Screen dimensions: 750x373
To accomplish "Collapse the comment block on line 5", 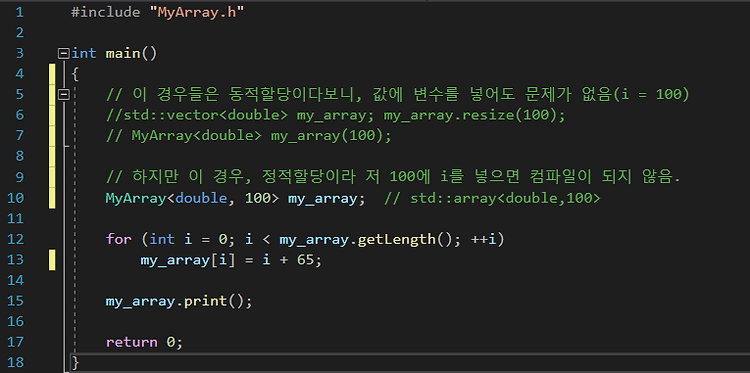I will (63, 95).
